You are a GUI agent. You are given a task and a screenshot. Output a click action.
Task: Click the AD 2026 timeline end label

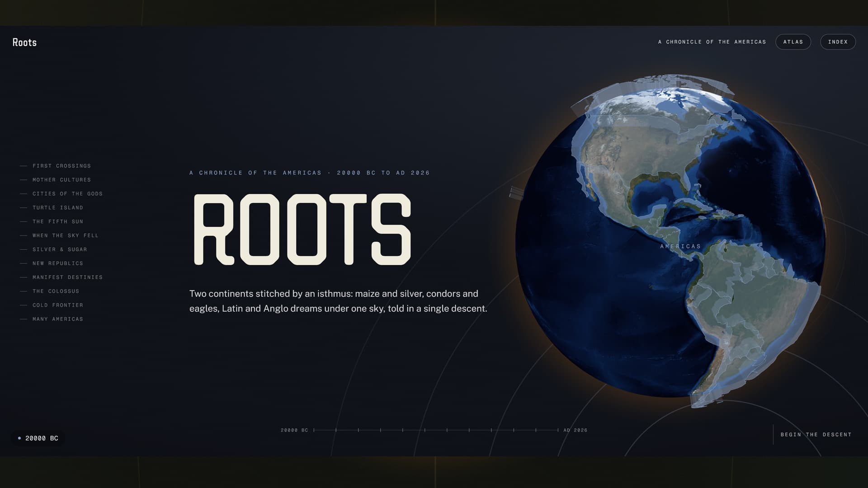pyautogui.click(x=576, y=430)
